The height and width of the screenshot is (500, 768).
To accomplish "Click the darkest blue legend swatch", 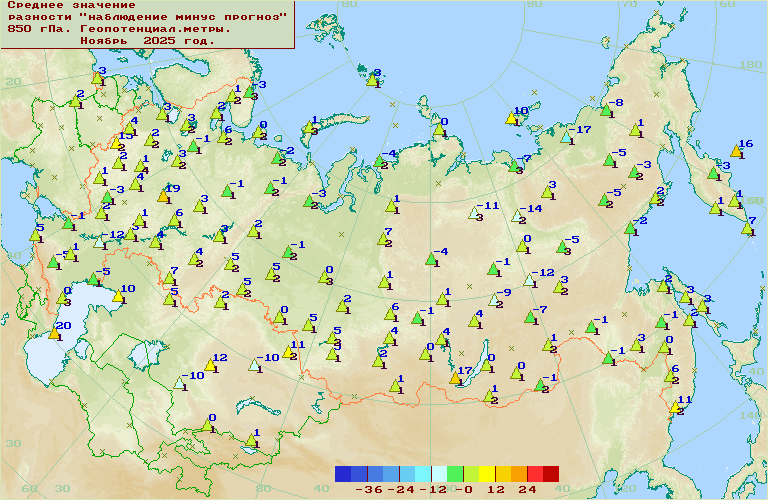I will click(x=343, y=474).
